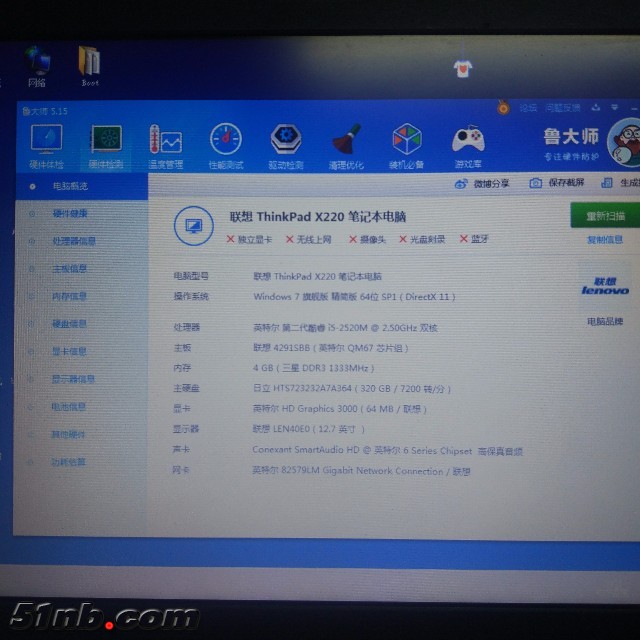
Task: Open 显卡信息 in the sidebar
Action: click(69, 351)
